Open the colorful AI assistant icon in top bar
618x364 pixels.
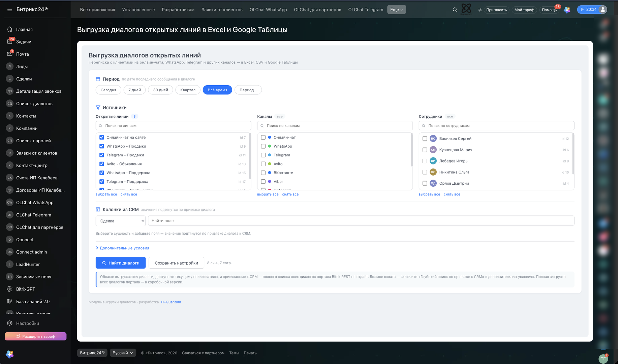(567, 10)
